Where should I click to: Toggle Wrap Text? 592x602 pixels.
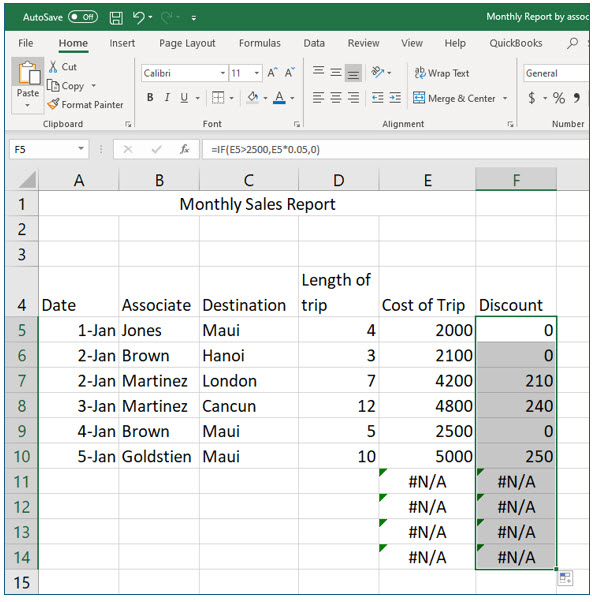click(x=442, y=73)
